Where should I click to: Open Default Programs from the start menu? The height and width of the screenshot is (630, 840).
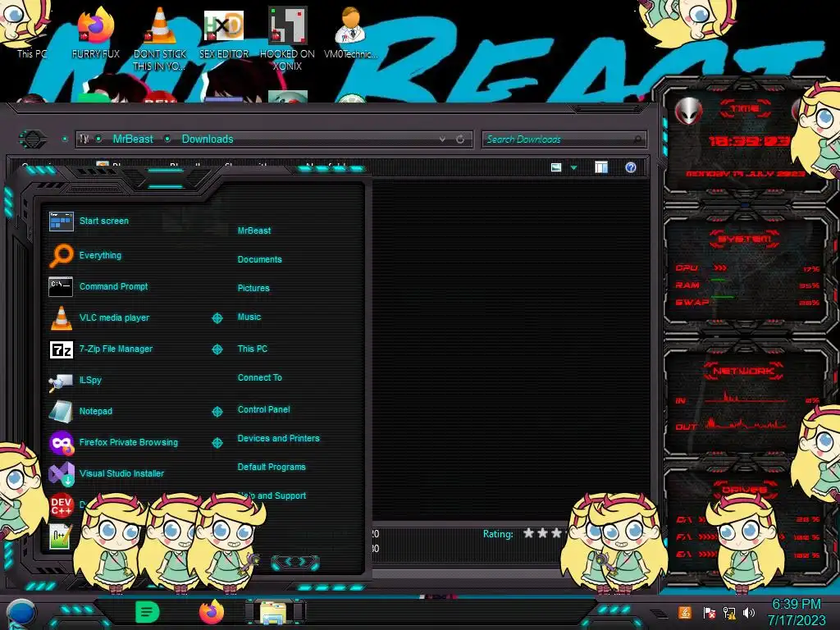coord(271,467)
